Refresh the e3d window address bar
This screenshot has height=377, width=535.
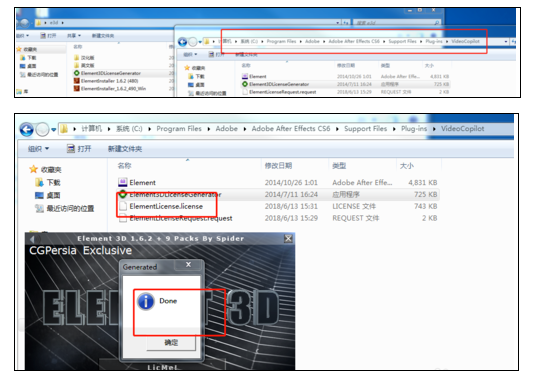click(346, 23)
